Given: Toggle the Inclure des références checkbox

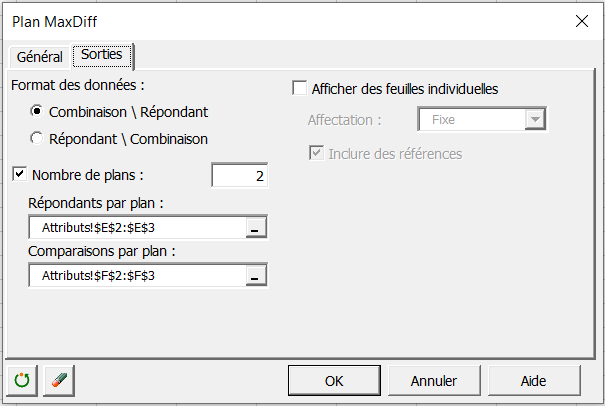Looking at the screenshot, I should click(x=316, y=154).
